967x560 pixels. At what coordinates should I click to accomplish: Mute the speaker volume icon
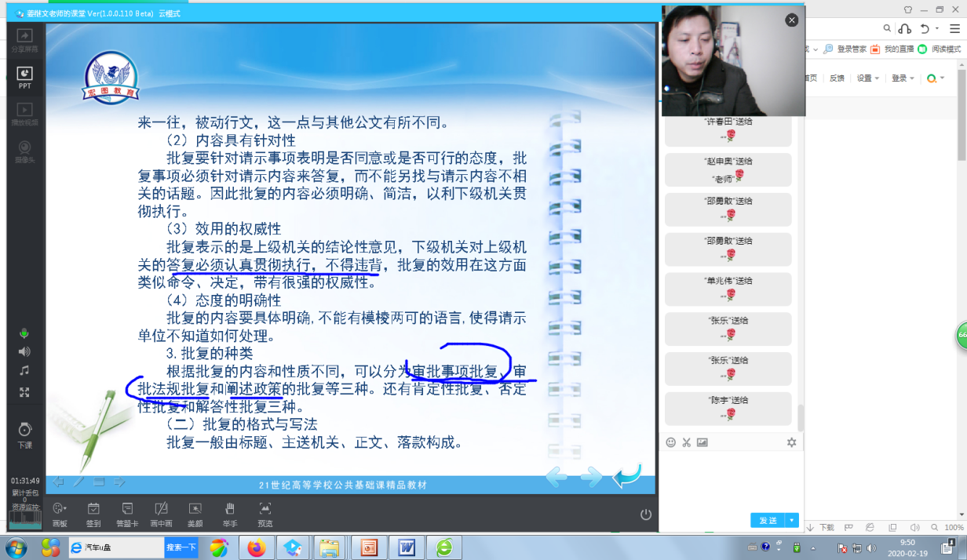click(x=24, y=351)
